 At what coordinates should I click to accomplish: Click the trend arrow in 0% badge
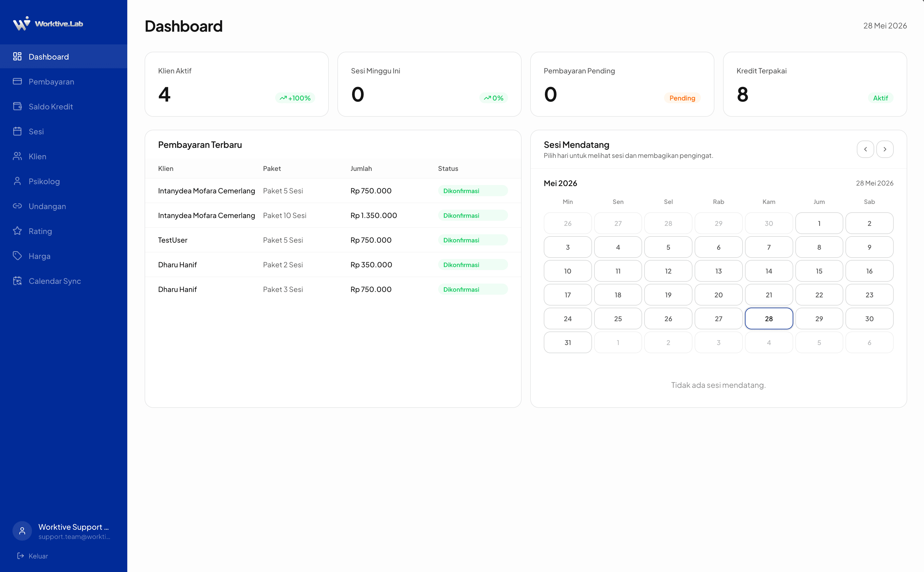[487, 98]
